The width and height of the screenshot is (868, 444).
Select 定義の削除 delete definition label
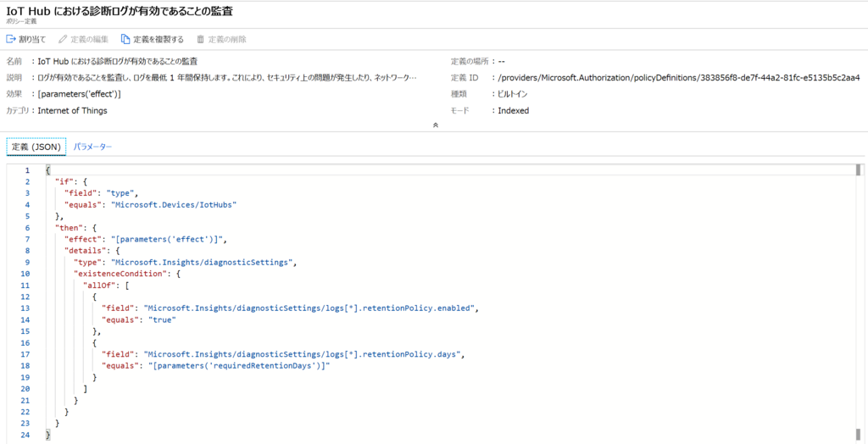pos(227,39)
